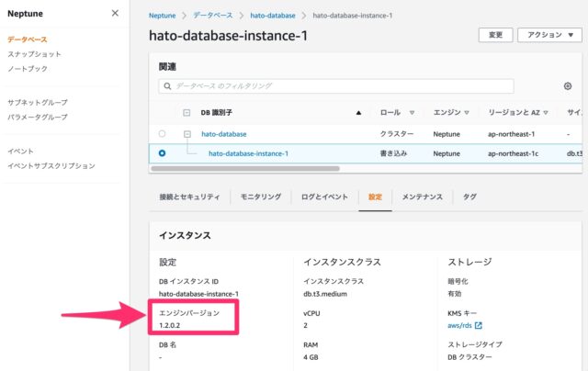Screen dimensions: 588x371
Task: Open external link icon next to aws/rds
Action: click(478, 325)
